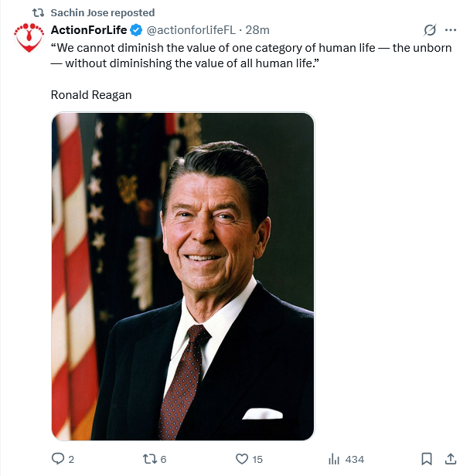Open the share post icon

pyautogui.click(x=451, y=459)
